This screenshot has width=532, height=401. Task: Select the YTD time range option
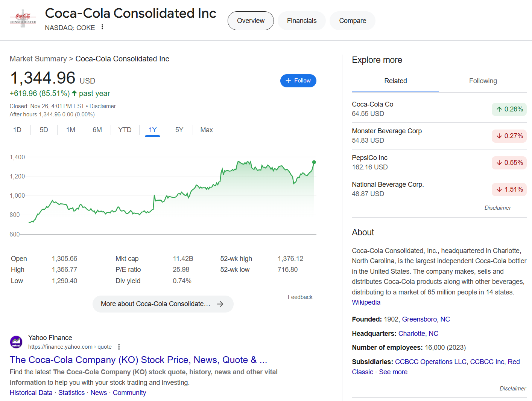click(x=125, y=130)
